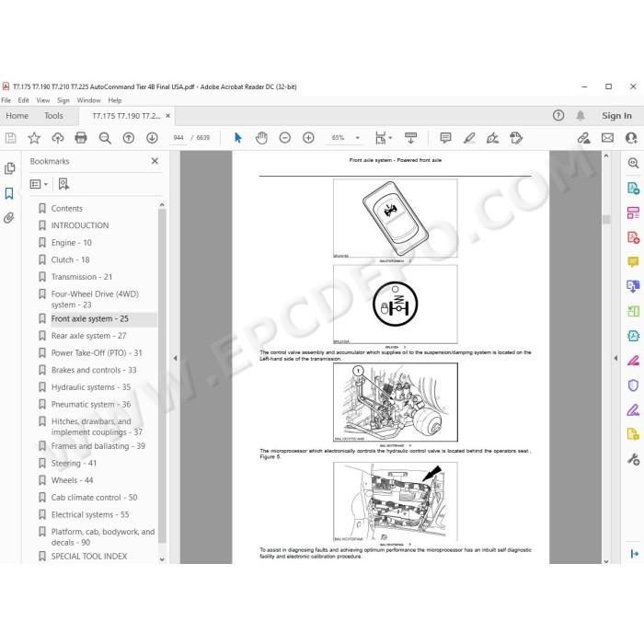Screen dimensions: 644x644
Task: Open Electrical systems - 55 bookmark
Action: 90,514
